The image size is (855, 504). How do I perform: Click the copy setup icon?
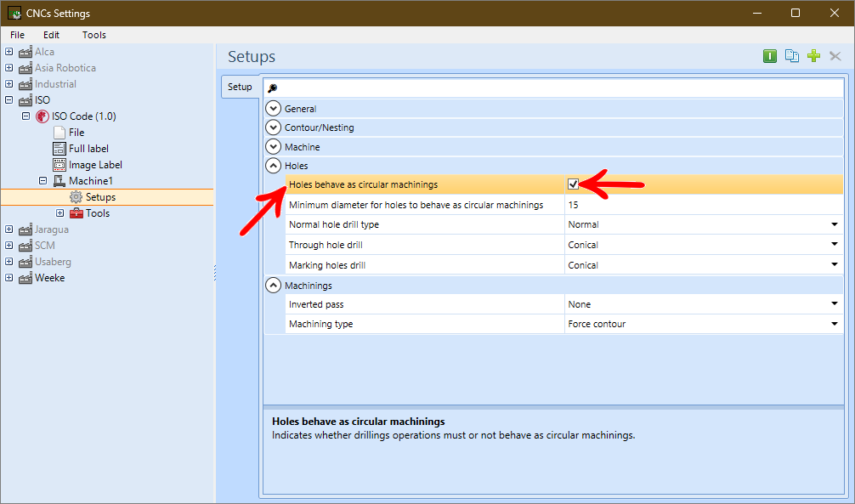click(792, 56)
